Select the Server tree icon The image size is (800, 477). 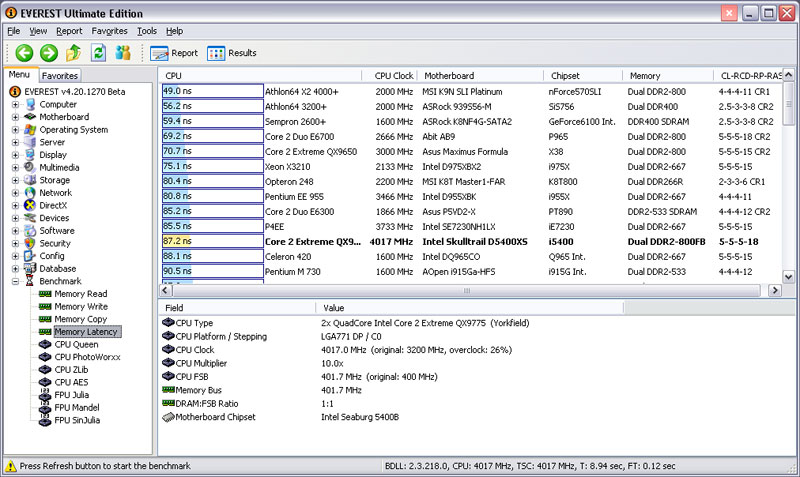coord(31,142)
